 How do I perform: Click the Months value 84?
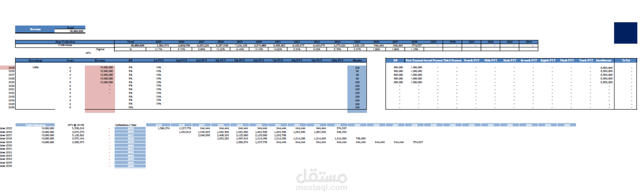[x=357, y=78]
